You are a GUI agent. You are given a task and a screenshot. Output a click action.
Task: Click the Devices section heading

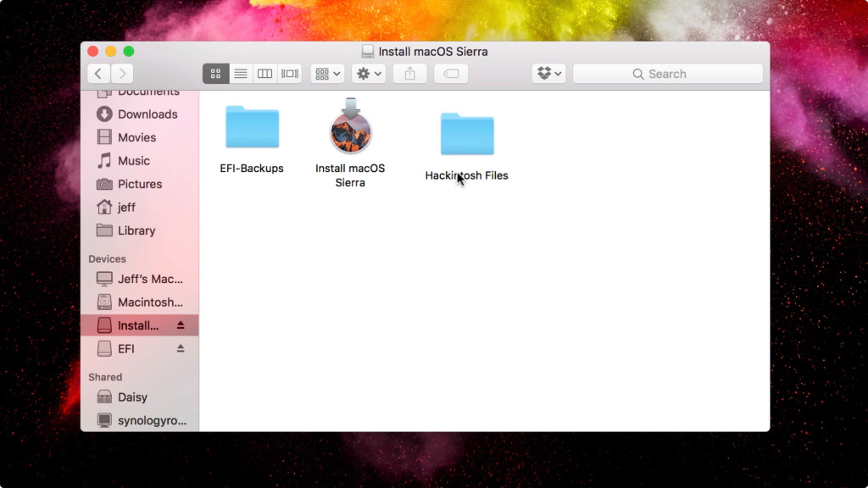pos(108,259)
